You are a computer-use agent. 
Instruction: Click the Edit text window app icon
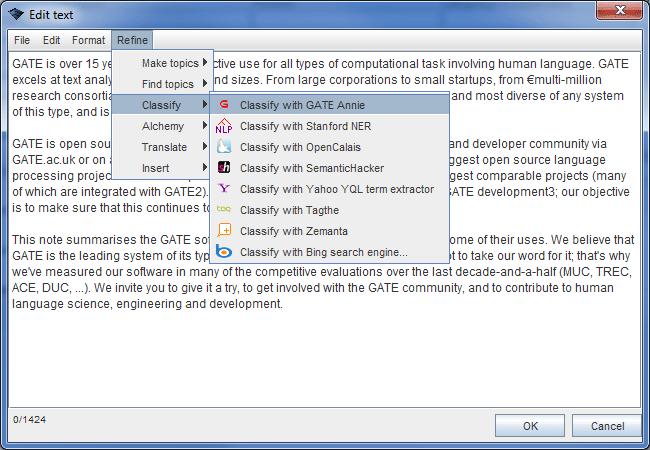(16, 15)
